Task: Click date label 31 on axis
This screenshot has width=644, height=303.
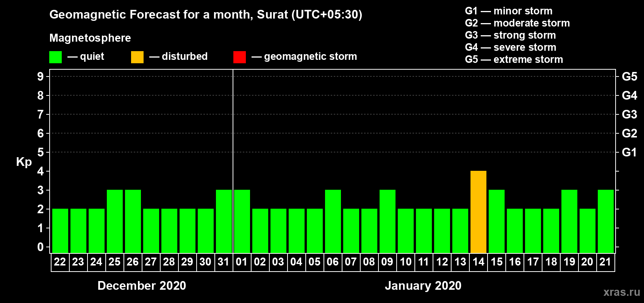Action: [x=224, y=262]
